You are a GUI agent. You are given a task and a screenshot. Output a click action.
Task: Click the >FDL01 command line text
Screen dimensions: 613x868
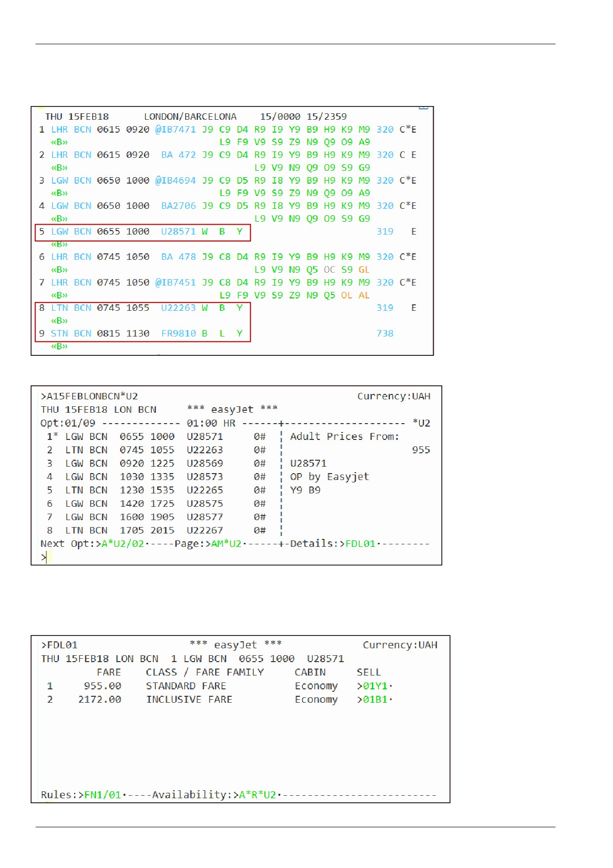59,645
